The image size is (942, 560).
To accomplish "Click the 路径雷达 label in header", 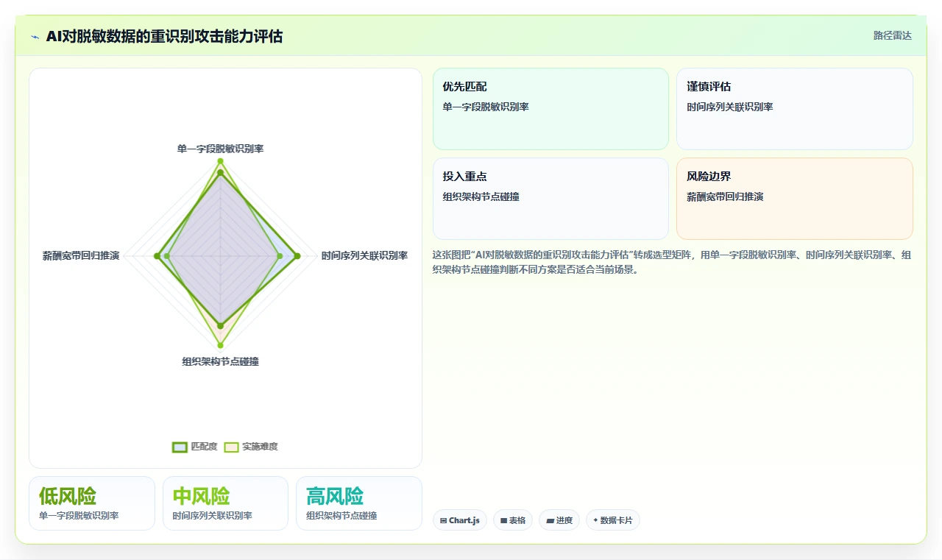I will (892, 35).
